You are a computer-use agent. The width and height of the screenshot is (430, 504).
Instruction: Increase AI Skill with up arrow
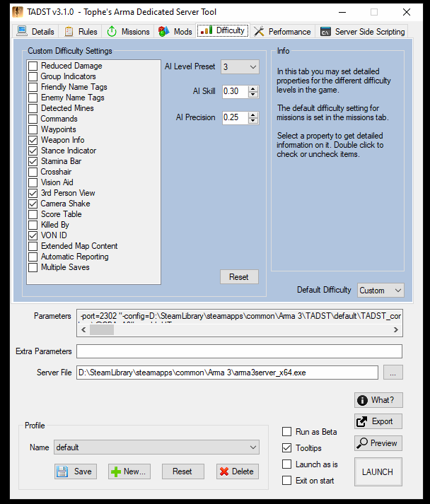(253, 89)
